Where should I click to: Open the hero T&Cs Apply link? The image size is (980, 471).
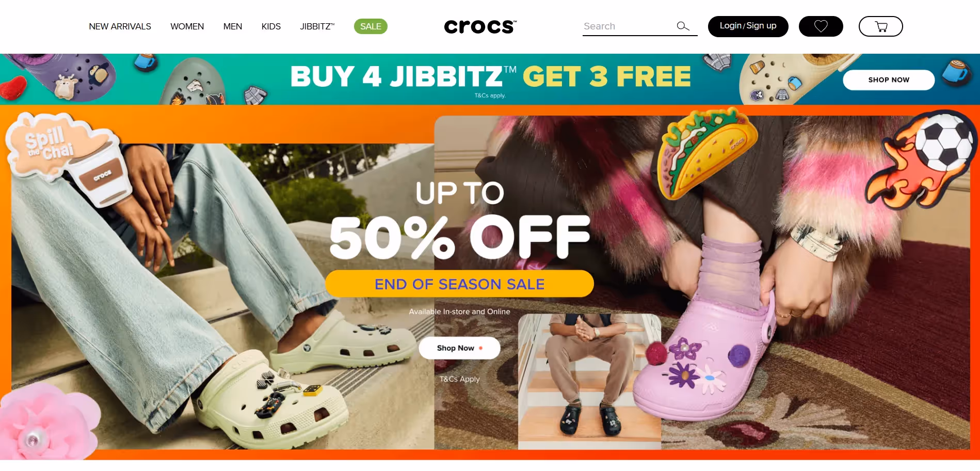[459, 379]
